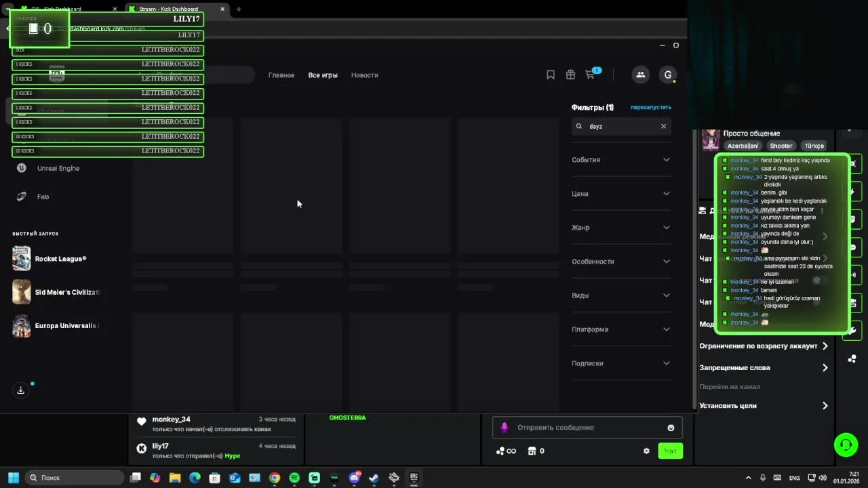868x488 pixels.
Task: Open Outlook from the taskbar
Action: pyautogui.click(x=235, y=478)
